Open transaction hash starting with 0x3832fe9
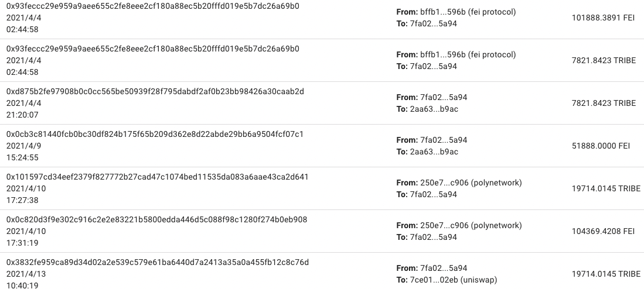 coord(157,262)
